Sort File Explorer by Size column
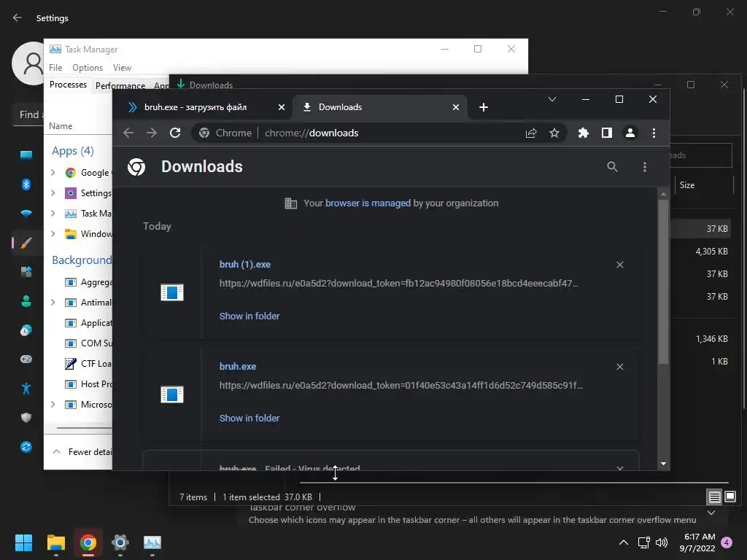Viewport: 747px width, 560px height. point(687,184)
